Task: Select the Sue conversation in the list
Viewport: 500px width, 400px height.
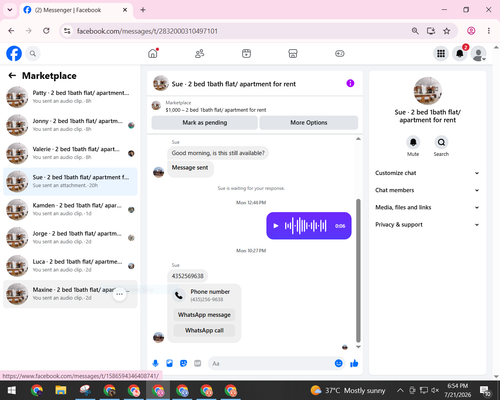Action: pos(70,181)
